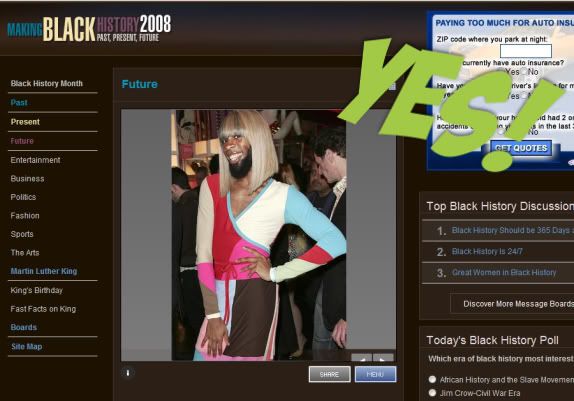Open the Entertainment category
Image resolution: width=574 pixels, height=401 pixels.
[35, 160]
